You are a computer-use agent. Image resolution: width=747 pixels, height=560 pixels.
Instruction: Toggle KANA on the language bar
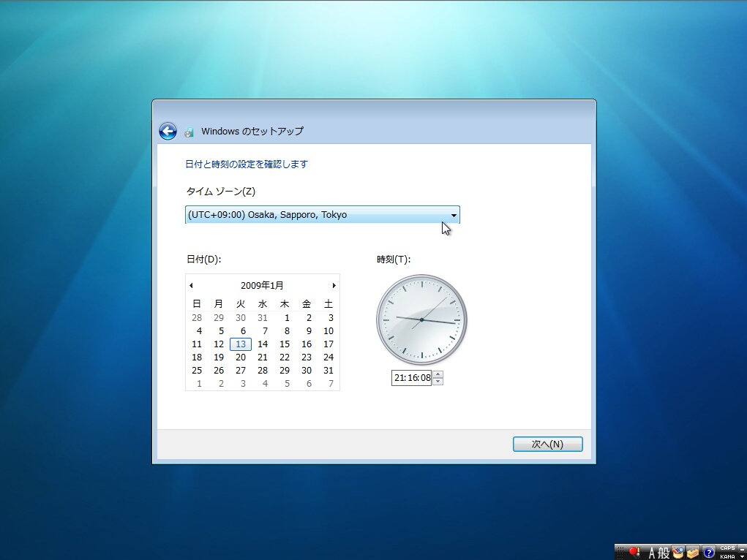click(x=727, y=556)
